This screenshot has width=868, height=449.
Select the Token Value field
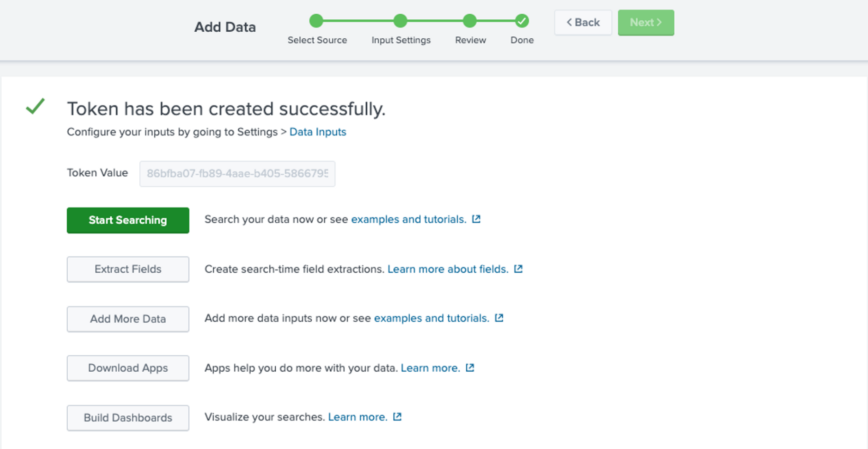237,173
